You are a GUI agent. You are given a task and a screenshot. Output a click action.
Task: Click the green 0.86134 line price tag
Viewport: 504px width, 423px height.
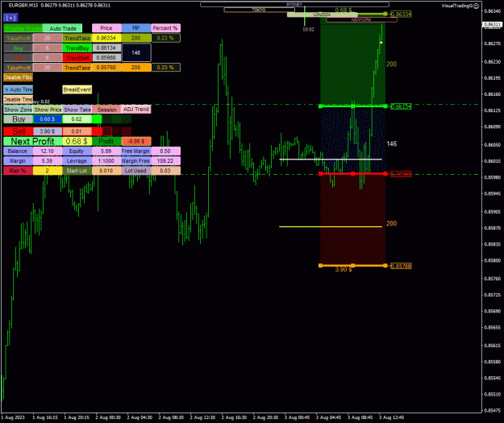coord(401,106)
